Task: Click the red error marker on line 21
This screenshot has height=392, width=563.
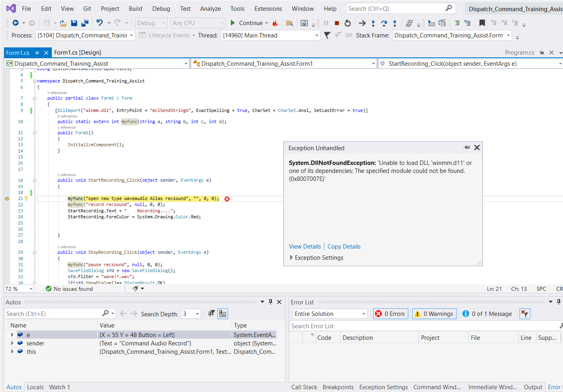Action: coord(227,199)
